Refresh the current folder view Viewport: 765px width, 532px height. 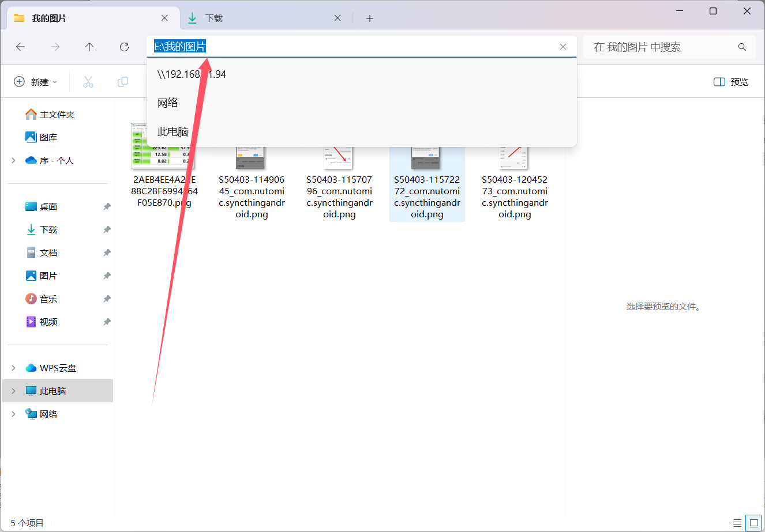[124, 47]
